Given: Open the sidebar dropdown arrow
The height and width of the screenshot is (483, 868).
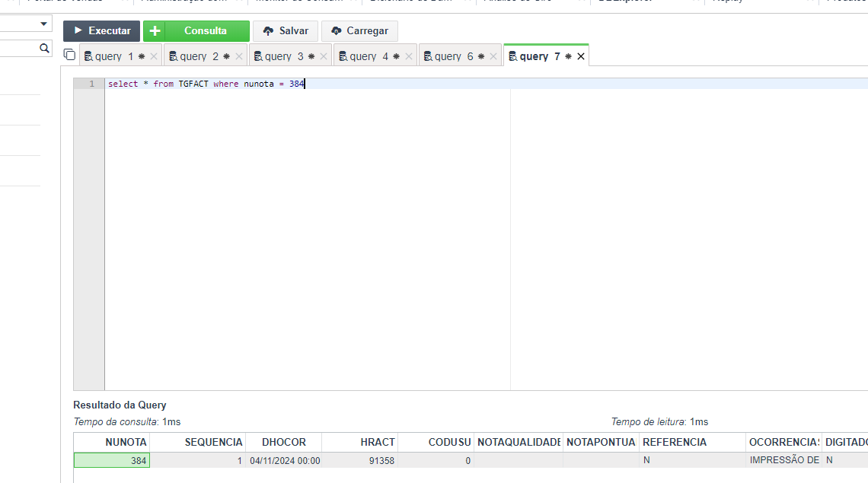Looking at the screenshot, I should point(43,24).
